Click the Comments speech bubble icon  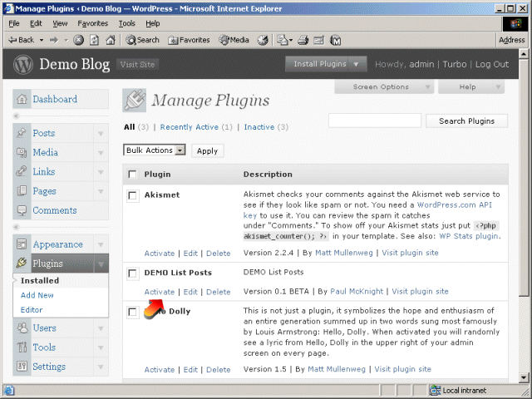tap(22, 210)
